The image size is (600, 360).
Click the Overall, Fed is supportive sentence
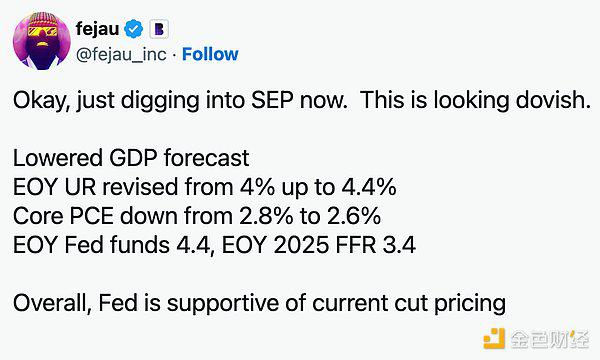point(259,303)
